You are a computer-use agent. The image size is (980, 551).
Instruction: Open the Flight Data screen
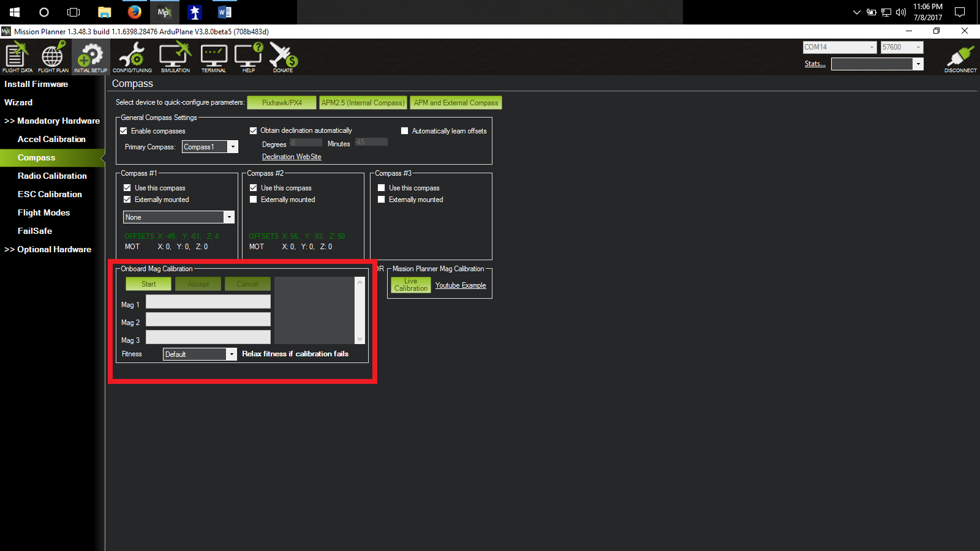pyautogui.click(x=17, y=57)
